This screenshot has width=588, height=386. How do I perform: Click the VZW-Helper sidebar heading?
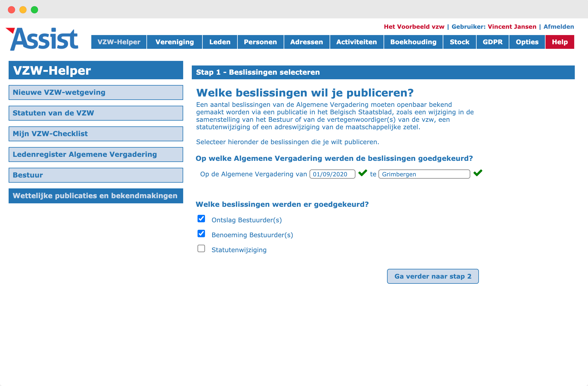(x=96, y=70)
